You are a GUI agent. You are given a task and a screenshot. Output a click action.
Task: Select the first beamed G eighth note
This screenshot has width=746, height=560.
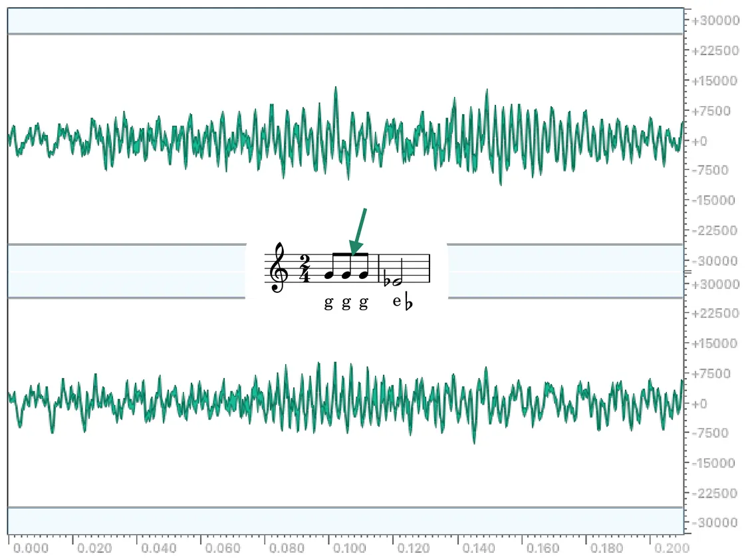click(329, 274)
